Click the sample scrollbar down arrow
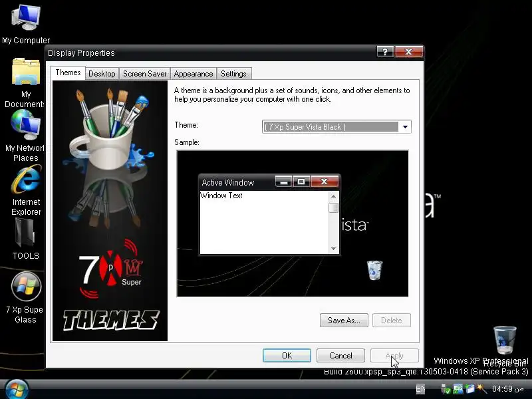Viewport: 532px width, 399px height. click(334, 249)
